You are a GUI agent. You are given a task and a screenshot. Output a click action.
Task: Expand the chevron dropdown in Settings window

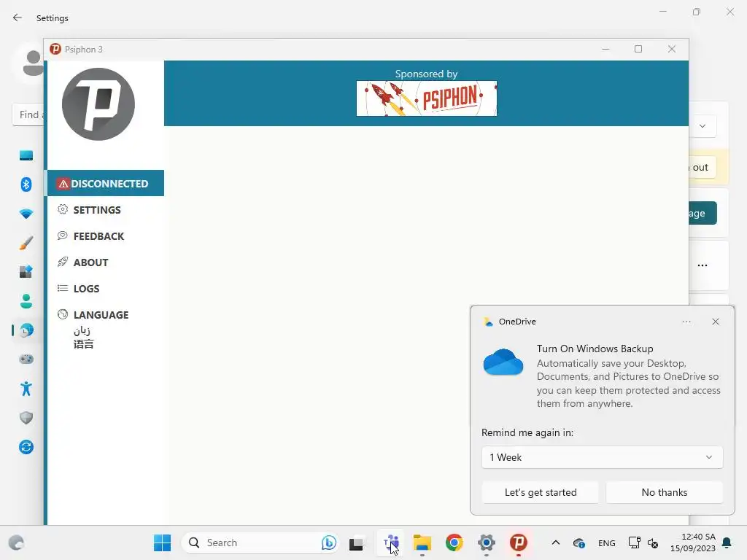coord(703,126)
